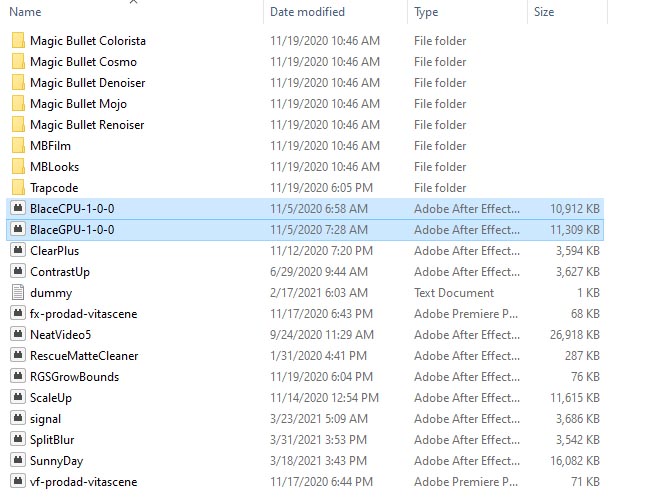Click the SunnyDay plugin file icon
Viewport: 650px width, 502px height.
(x=18, y=460)
